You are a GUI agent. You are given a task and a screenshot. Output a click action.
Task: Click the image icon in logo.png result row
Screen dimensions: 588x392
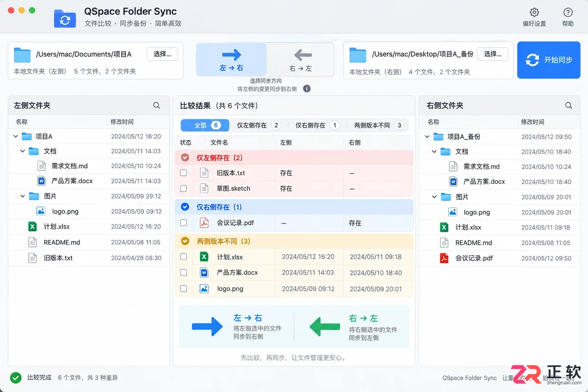click(x=204, y=288)
